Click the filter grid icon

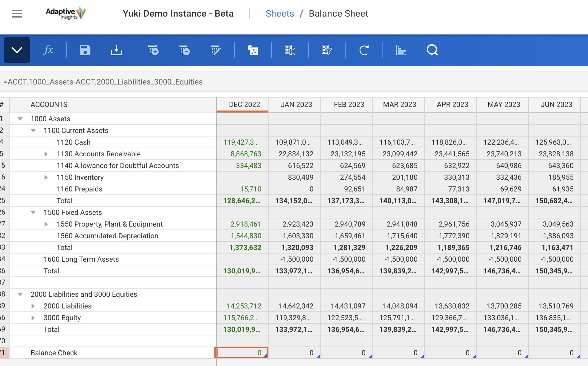(327, 50)
